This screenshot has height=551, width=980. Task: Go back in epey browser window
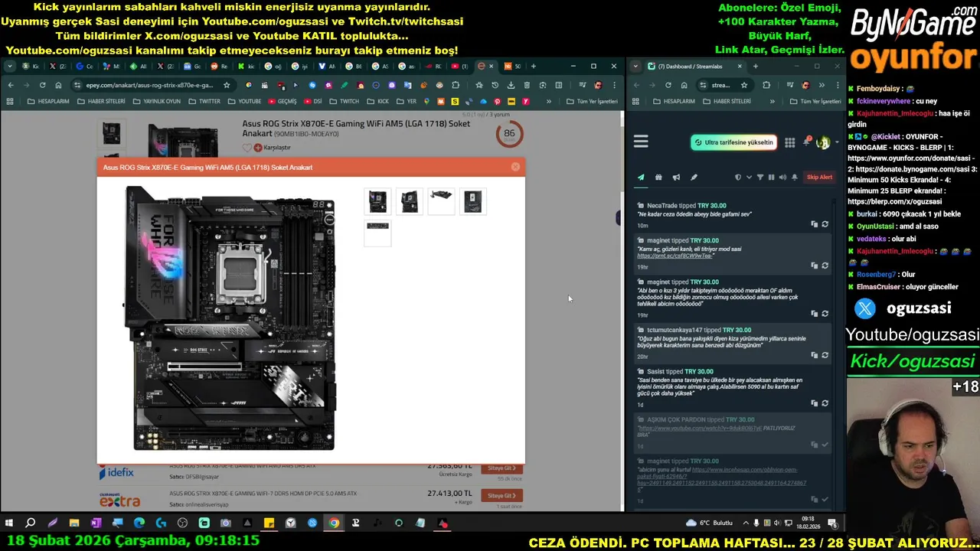click(10, 85)
